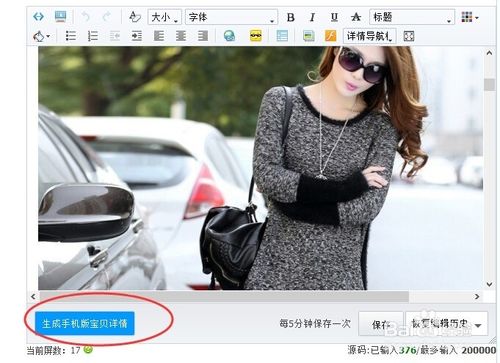This screenshot has width=500, height=363.
Task: Align text right
Action: 203,36
